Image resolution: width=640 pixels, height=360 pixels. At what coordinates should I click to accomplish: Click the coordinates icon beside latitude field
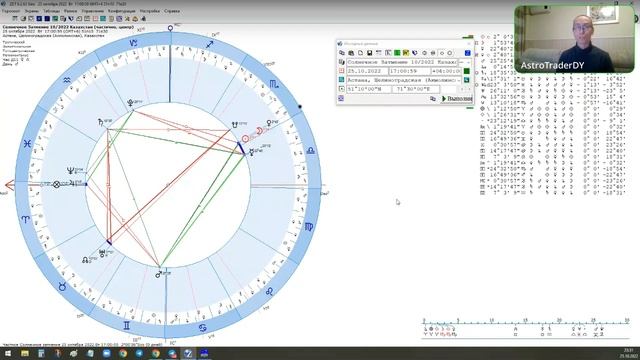(342, 89)
